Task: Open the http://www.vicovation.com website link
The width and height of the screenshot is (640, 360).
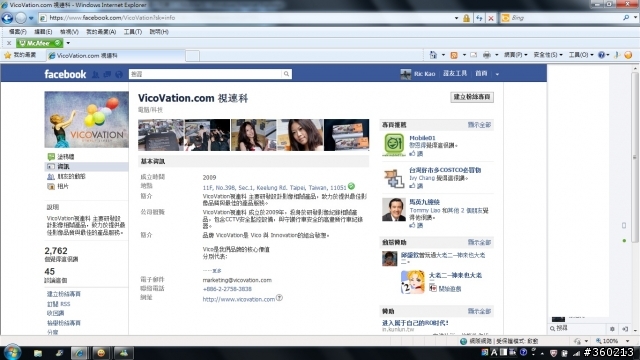Action: (238, 299)
